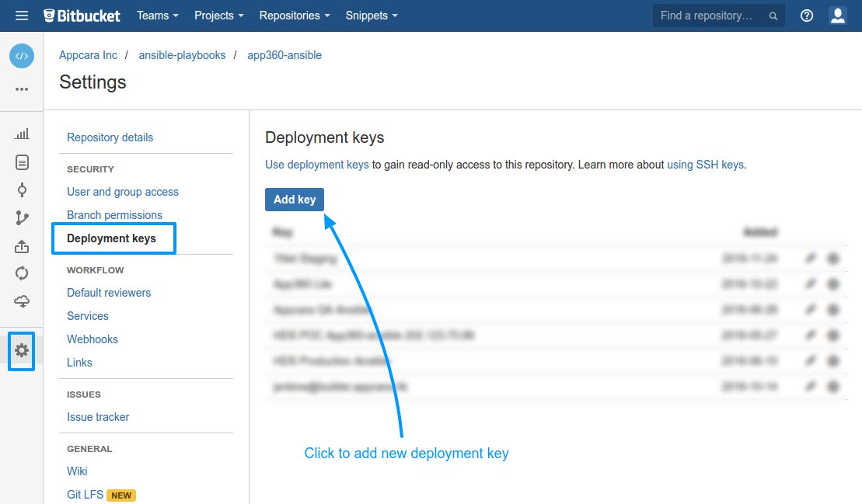The height and width of the screenshot is (504, 862).
Task: Open Pipelines via circular arrows icon
Action: (22, 273)
